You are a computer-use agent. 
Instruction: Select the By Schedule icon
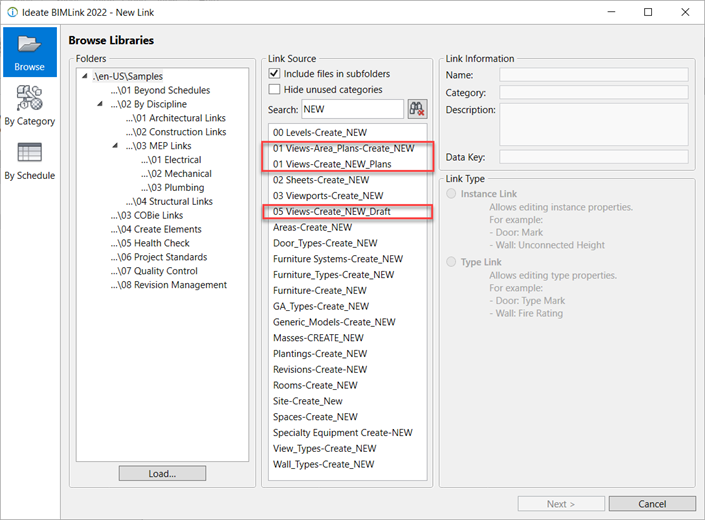coord(29,160)
